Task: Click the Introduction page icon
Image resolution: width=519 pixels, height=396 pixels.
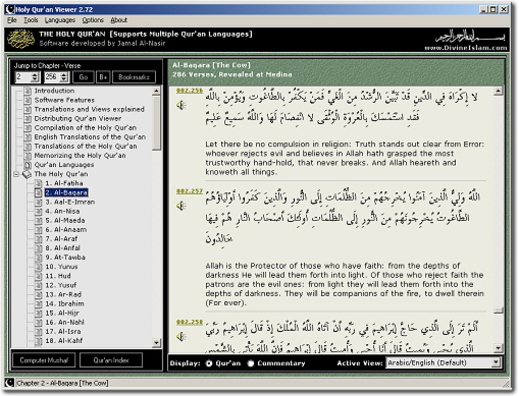Action: (28, 91)
